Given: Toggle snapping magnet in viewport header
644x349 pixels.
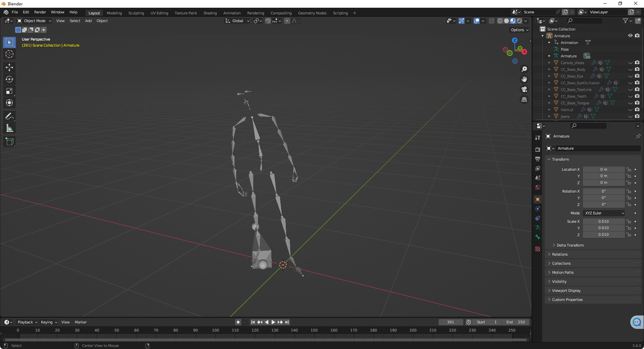Looking at the screenshot, I should click(268, 21).
